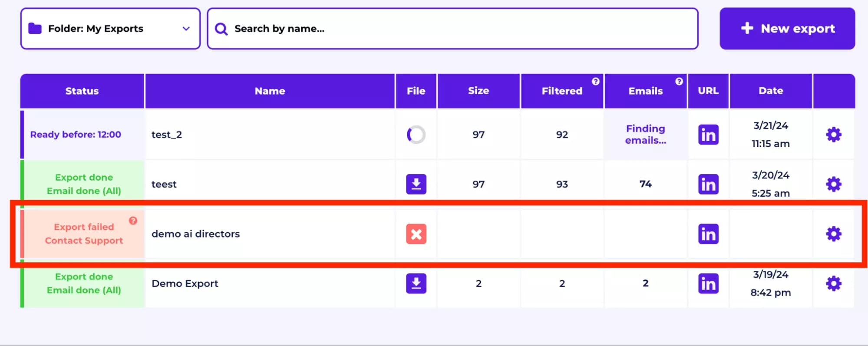868x346 pixels.
Task: Open LinkedIn URL for teest export
Action: point(708,184)
